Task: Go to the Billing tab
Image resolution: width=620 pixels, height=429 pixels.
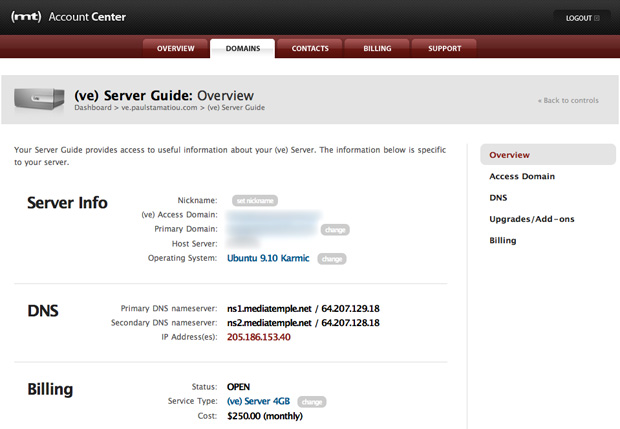Action: 377,49
